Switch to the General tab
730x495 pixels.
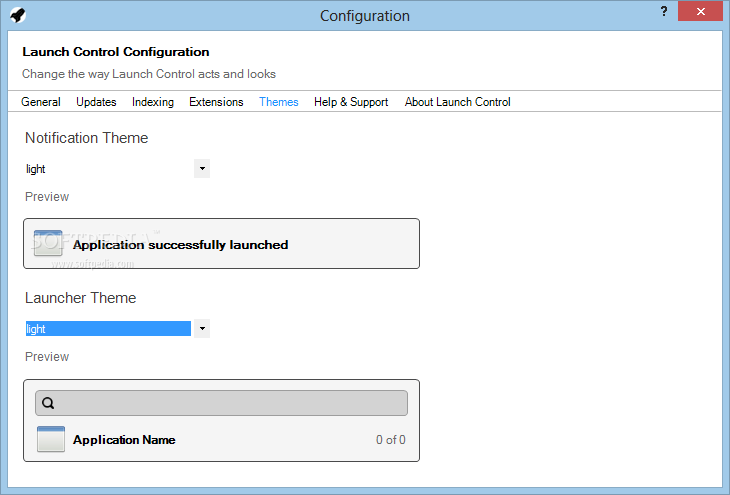pyautogui.click(x=41, y=102)
